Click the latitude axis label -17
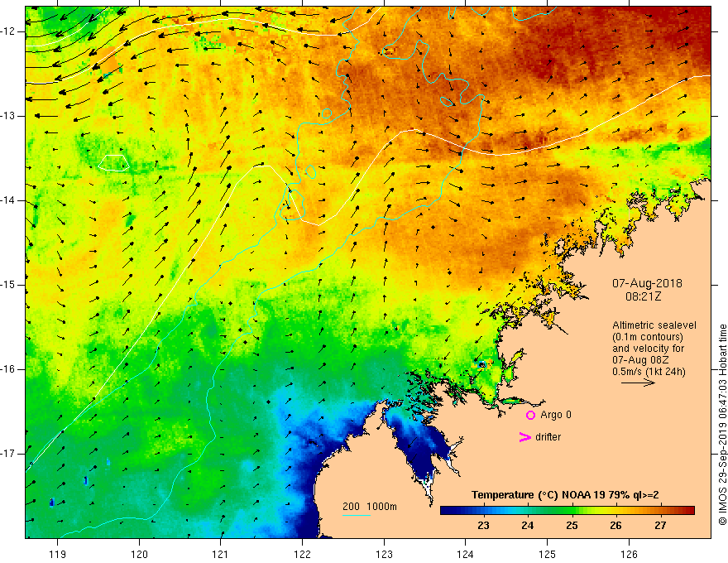Viewport: 728px width, 563px height. point(8,454)
